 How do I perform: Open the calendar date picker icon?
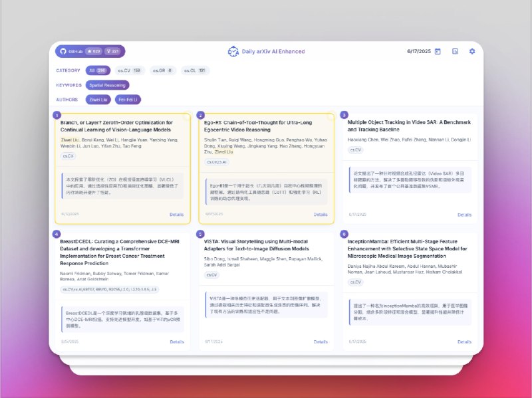[x=438, y=51]
